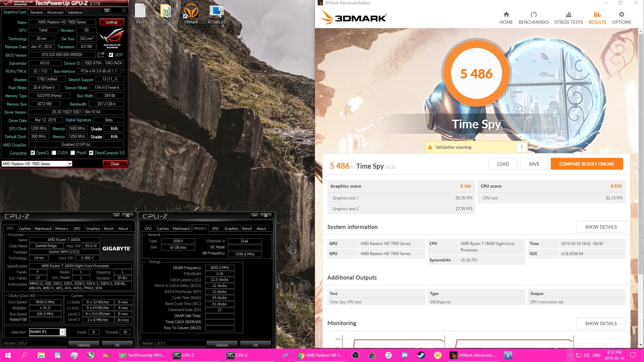Open the 3.2 desktop folder icon
This screenshot has width=644, height=362.
(165, 14)
